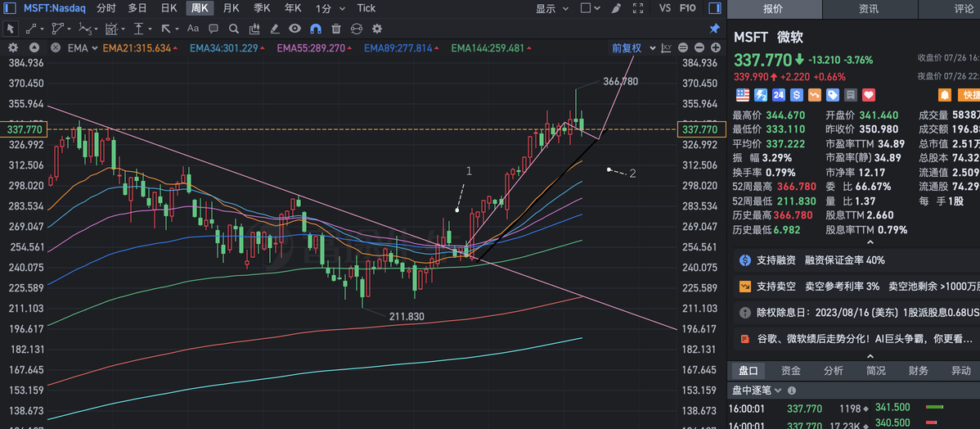Click the EMA21:315.634 indicator label
The width and height of the screenshot is (980, 429).
(x=137, y=48)
